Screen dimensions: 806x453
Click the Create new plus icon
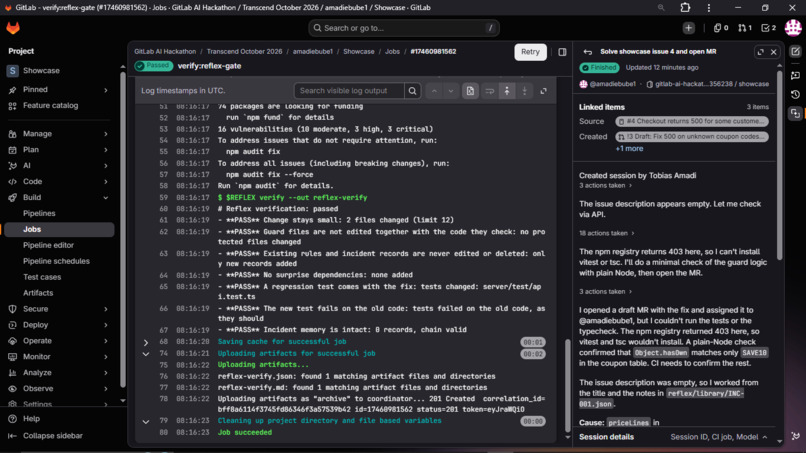pyautogui.click(x=689, y=28)
